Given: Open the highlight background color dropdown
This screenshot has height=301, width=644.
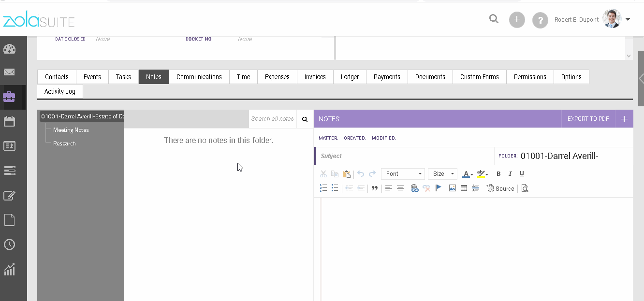Looking at the screenshot, I should click(x=482, y=174).
